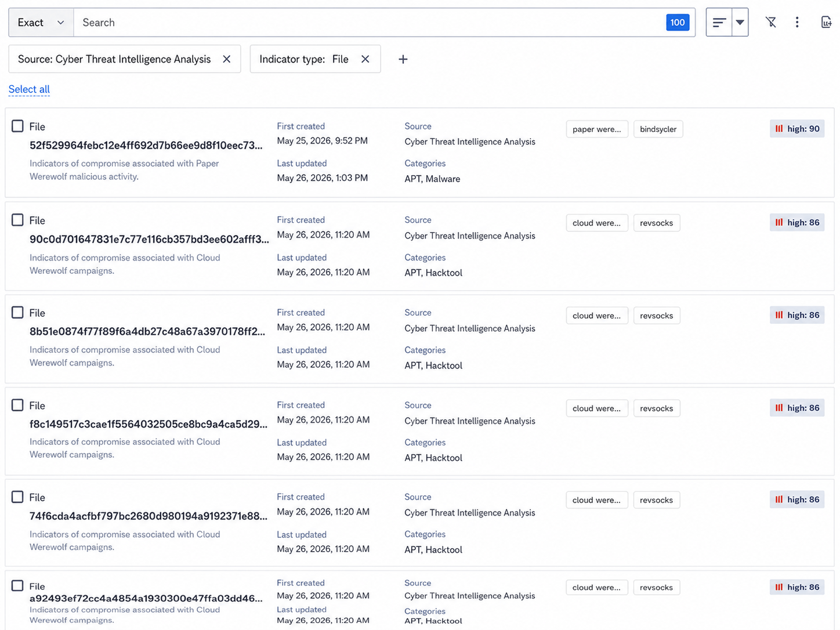Open indicator 74f6cda4acfbf797bc2680d980194a9192371e88...

click(149, 516)
